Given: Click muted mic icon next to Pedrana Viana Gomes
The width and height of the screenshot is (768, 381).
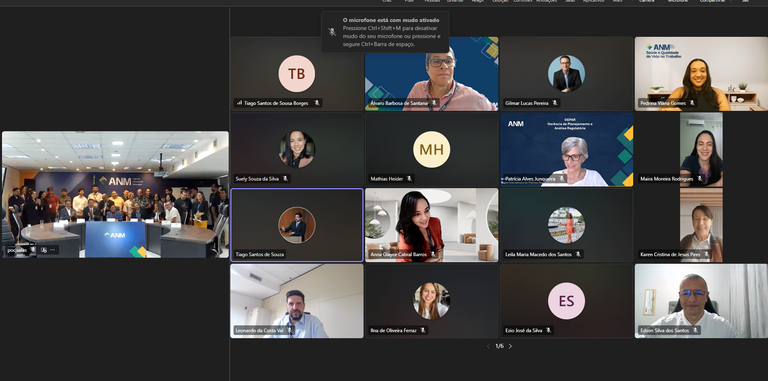Looking at the screenshot, I should point(692,103).
